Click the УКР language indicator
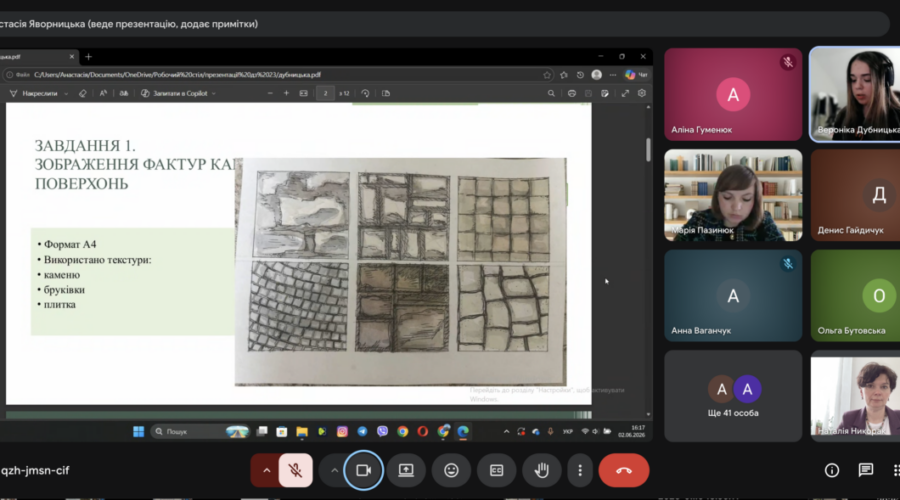900x500 pixels. 568,431
